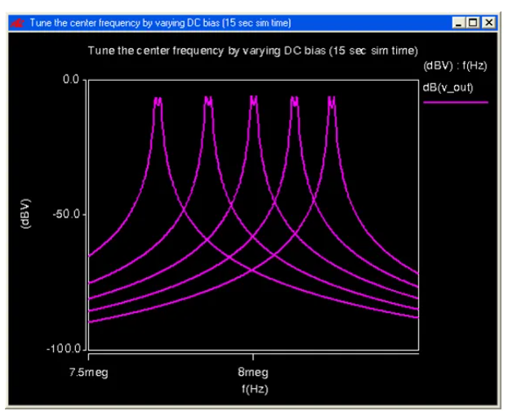Select the f(Hz) x-axis label
Screen dimensions: 508x420
[254, 388]
